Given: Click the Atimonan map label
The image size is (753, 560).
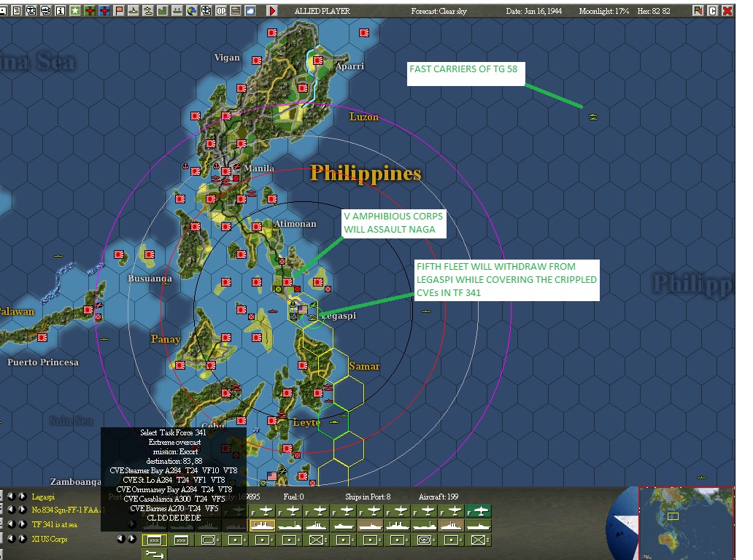Looking at the screenshot, I should click(x=296, y=224).
